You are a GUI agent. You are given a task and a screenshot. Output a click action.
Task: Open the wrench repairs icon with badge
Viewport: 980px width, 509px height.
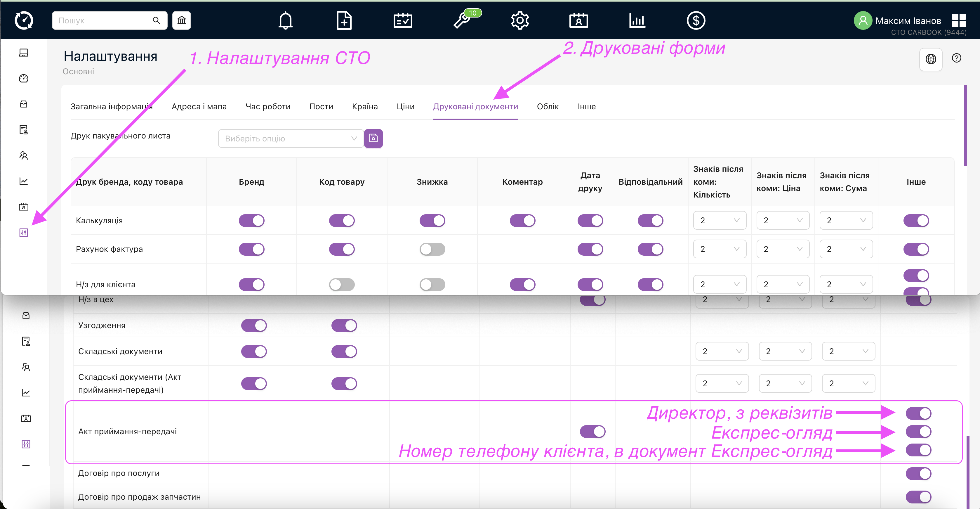[462, 20]
